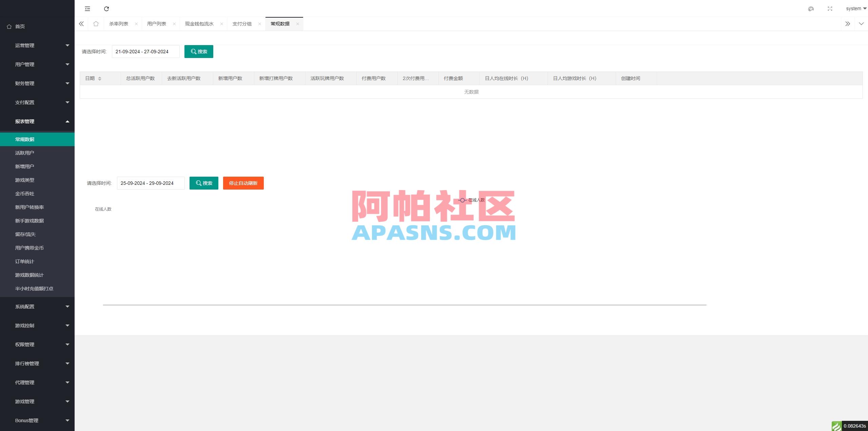
Task: Collapse the expanded 报表管理 section
Action: [37, 121]
